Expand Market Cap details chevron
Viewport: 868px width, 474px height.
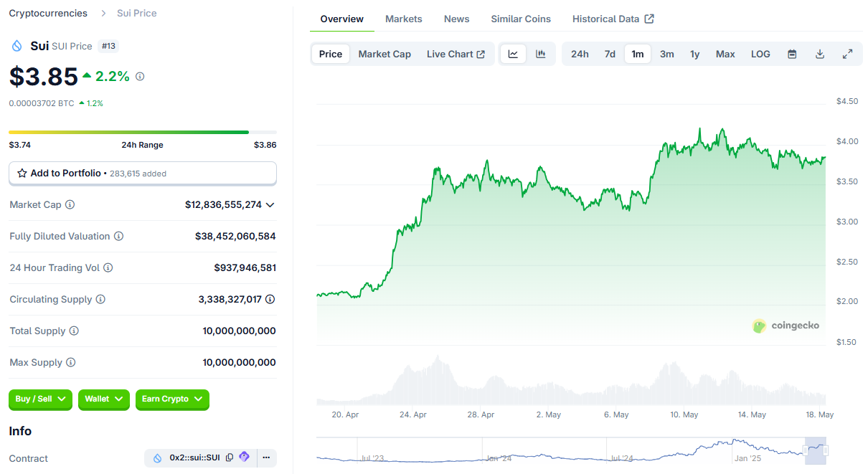270,204
